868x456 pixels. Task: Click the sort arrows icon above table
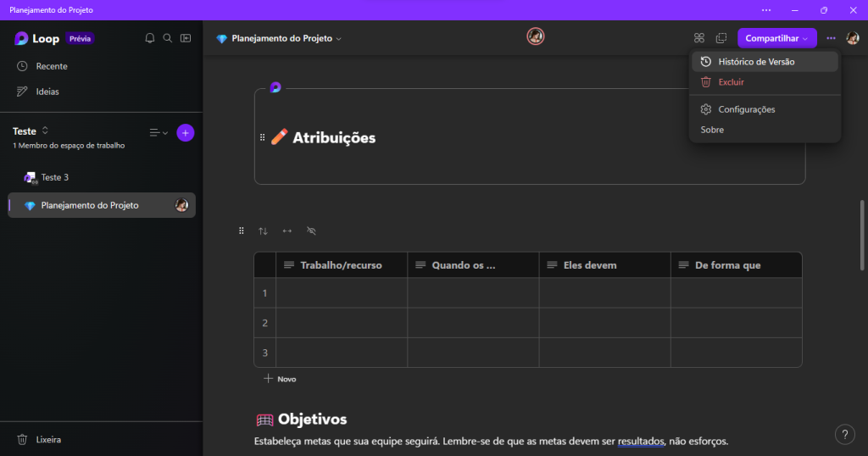coord(263,231)
